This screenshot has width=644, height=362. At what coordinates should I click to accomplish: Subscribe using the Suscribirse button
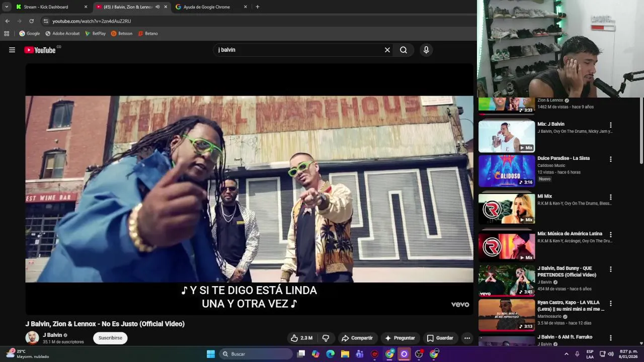pyautogui.click(x=110, y=338)
